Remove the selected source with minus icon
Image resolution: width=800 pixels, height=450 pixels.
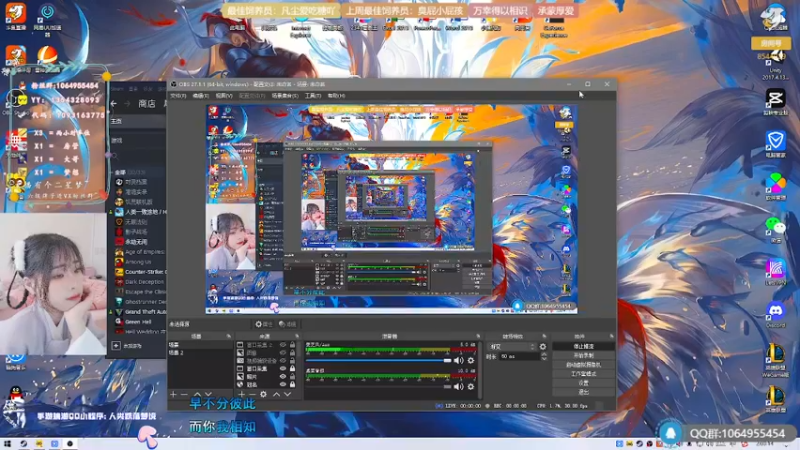point(252,394)
